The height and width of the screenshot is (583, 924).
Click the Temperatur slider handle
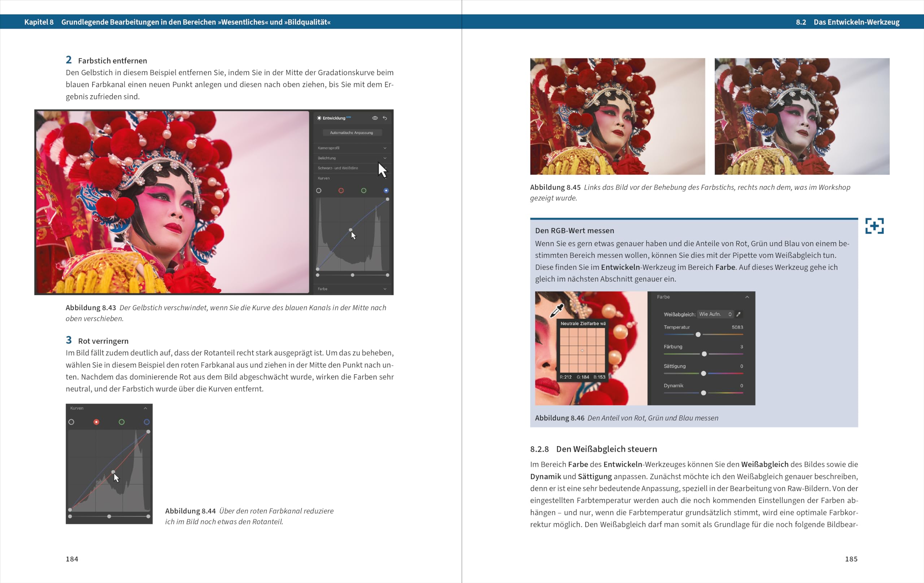(x=698, y=334)
